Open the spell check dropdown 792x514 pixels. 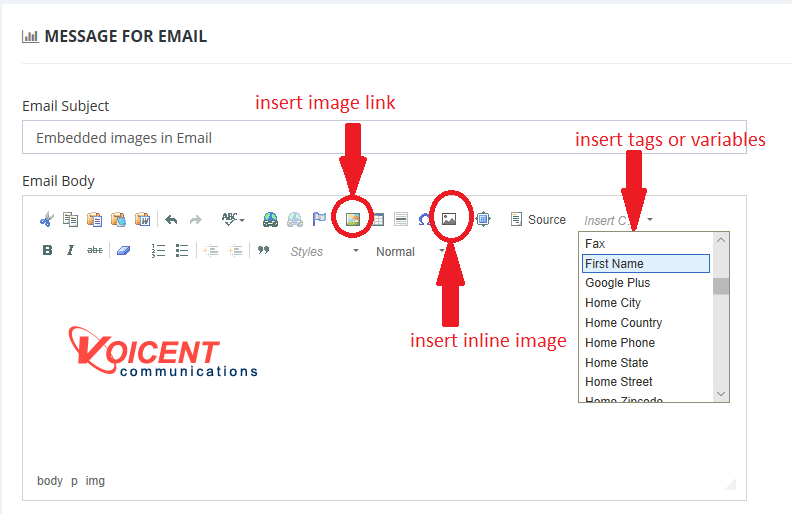pyautogui.click(x=233, y=220)
